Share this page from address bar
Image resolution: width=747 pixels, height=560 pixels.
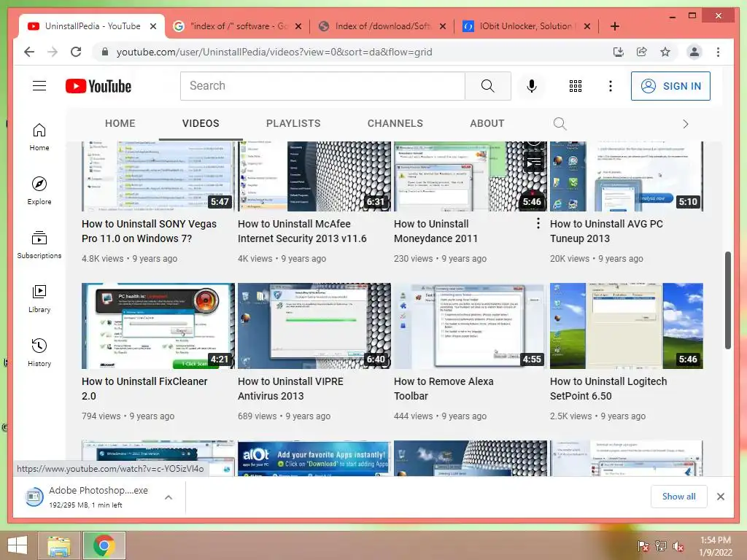(x=642, y=52)
